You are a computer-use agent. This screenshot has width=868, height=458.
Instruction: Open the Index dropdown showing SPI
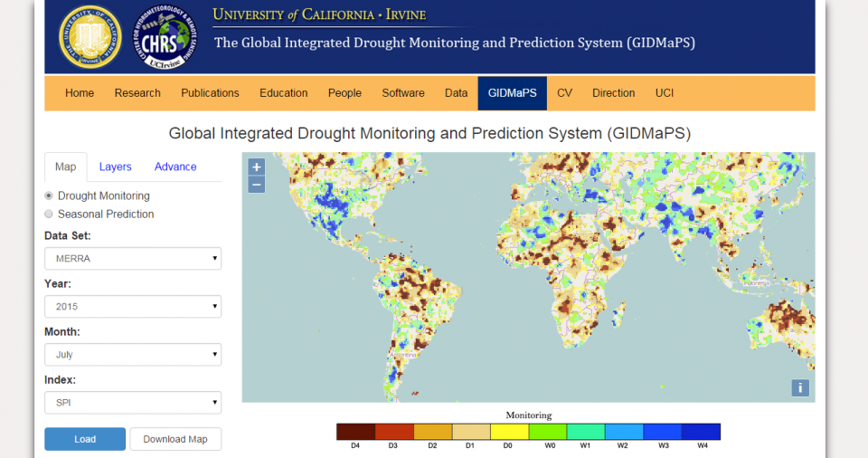[133, 403]
